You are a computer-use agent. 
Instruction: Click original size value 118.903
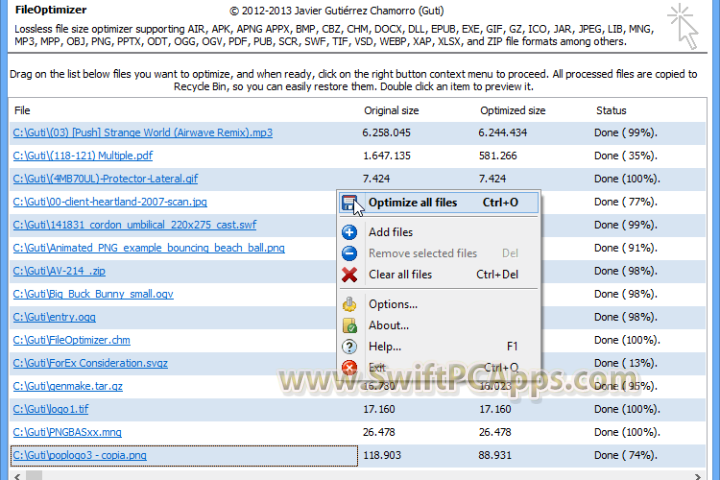click(382, 455)
